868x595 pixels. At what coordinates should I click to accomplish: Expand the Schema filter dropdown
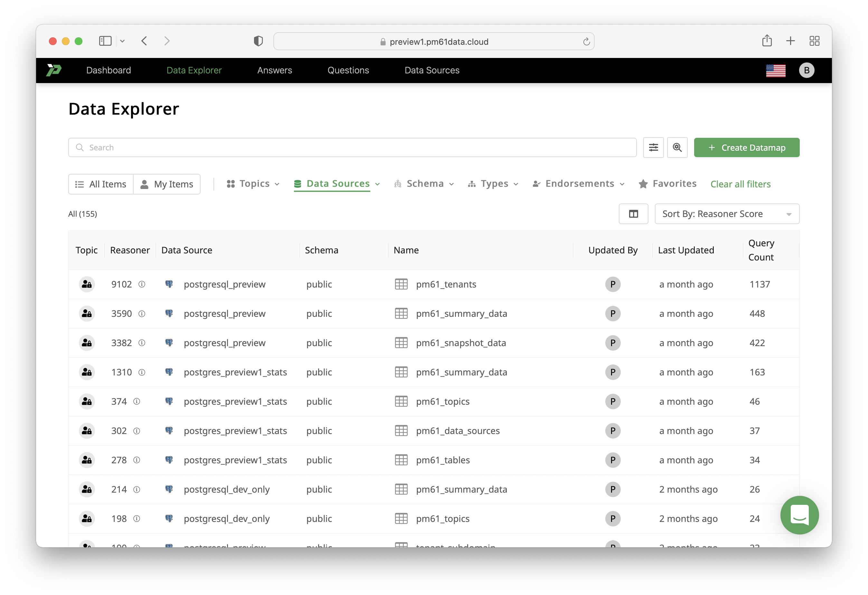click(424, 184)
